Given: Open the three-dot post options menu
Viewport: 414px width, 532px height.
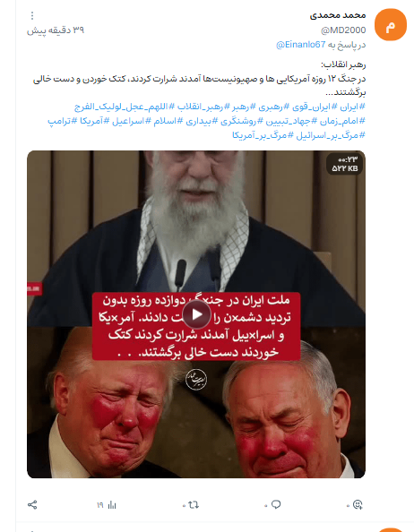Looking at the screenshot, I should click(32, 15).
